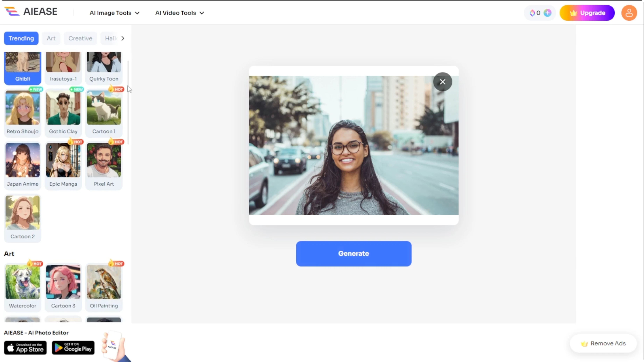This screenshot has height=362, width=644.
Task: Open the App Store download link
Action: (x=25, y=347)
